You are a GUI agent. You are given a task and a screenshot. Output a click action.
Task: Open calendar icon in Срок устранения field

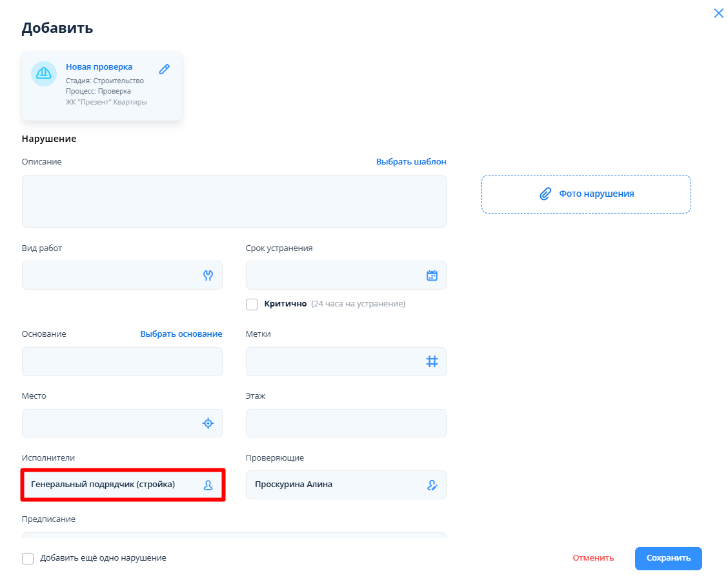(432, 275)
